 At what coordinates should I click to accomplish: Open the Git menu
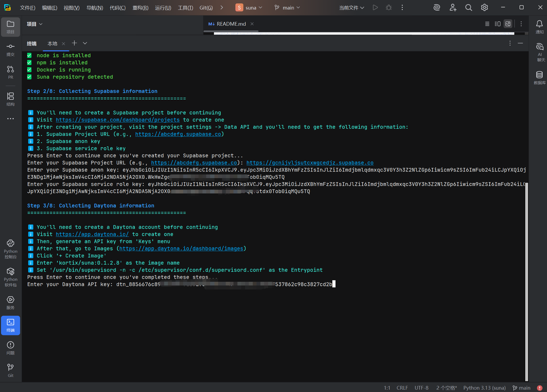click(206, 8)
